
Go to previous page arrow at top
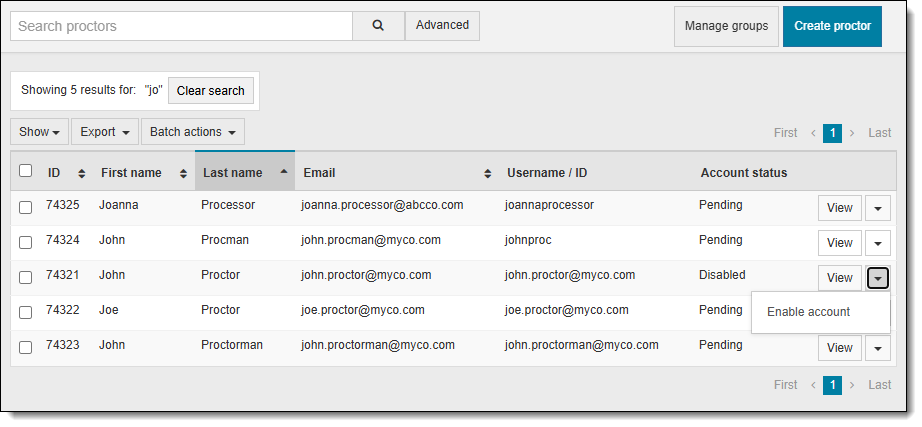point(813,133)
